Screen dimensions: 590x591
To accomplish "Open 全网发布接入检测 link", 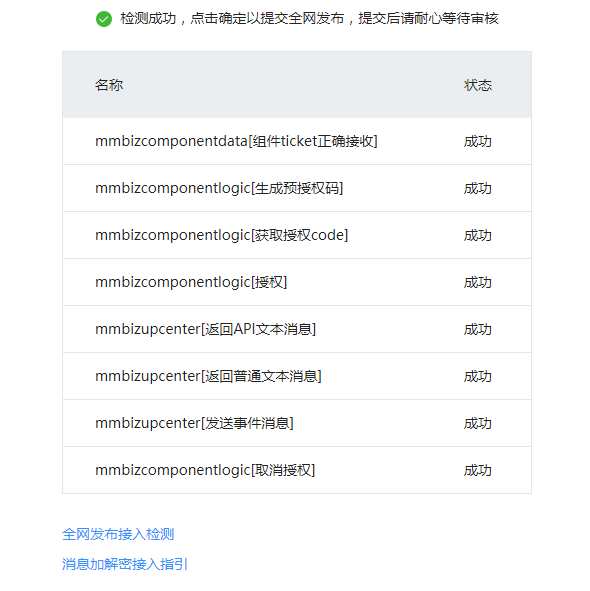I will pos(118,534).
